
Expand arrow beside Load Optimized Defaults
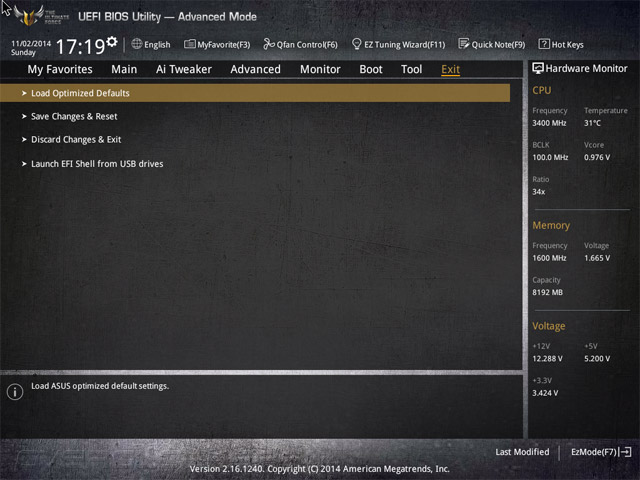(x=24, y=93)
